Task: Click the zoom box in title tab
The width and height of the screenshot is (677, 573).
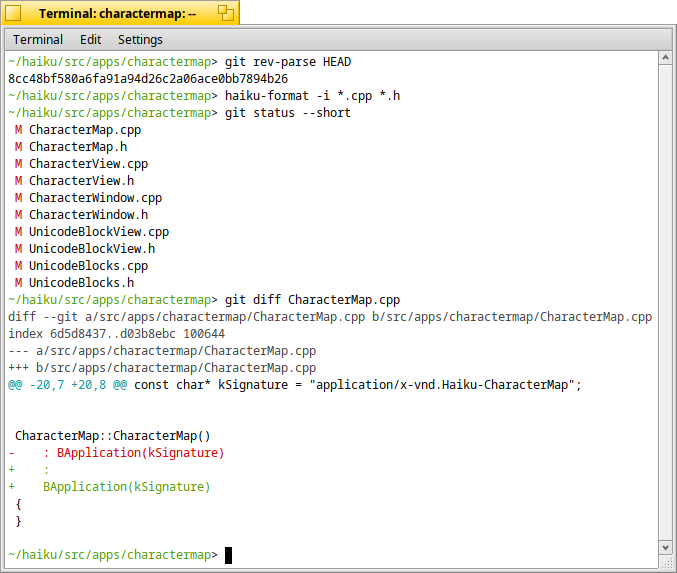Action: (x=226, y=13)
